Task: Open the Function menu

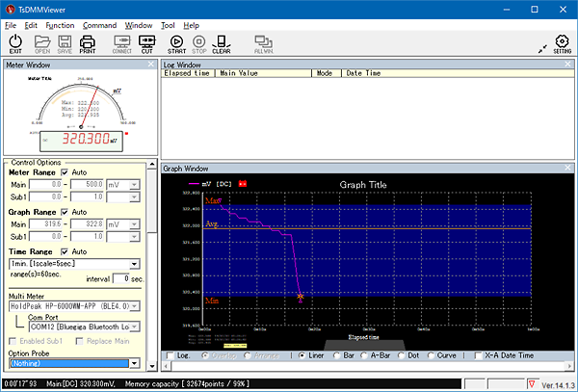Action: [60, 24]
